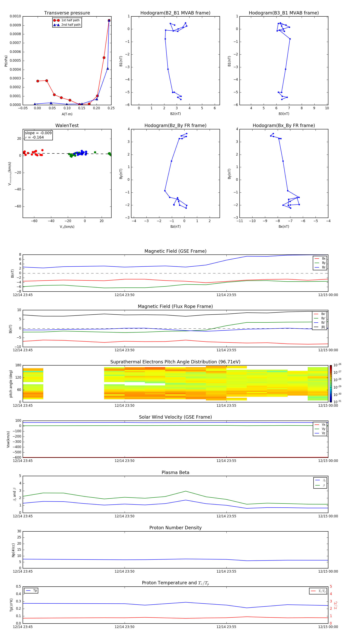Click the "Hodogram(B2_B1 MVAB frame)" title
The image size is (351, 644).
pos(175,13)
